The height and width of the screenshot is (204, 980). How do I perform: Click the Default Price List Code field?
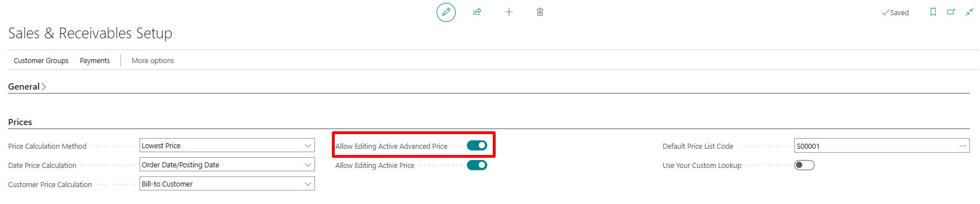(x=882, y=146)
